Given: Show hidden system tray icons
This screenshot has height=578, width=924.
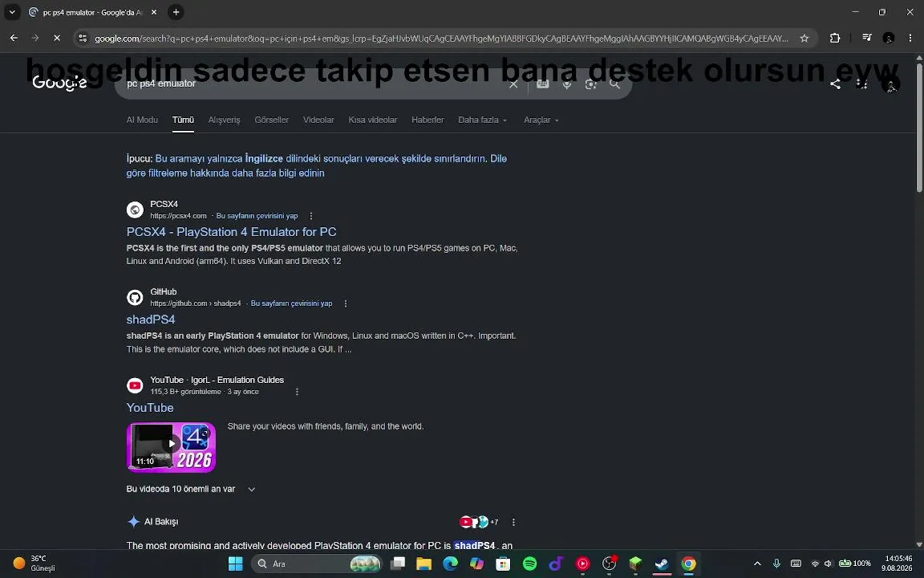Looking at the screenshot, I should 757,564.
